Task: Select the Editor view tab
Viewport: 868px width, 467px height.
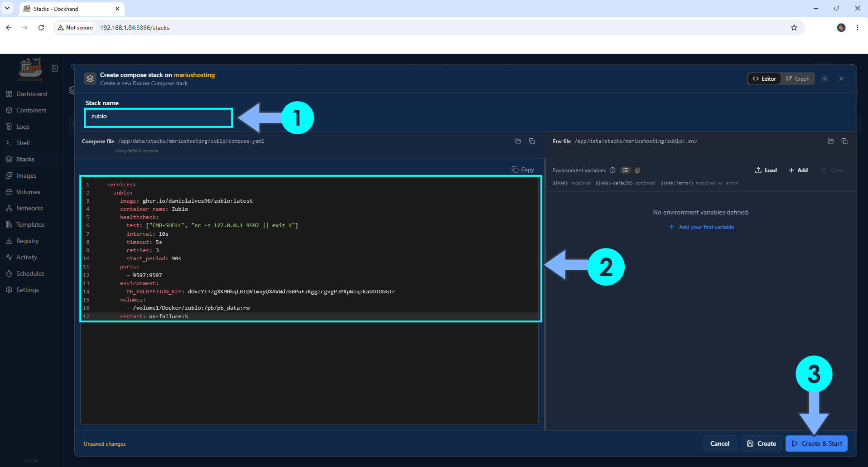Action: pyautogui.click(x=764, y=79)
